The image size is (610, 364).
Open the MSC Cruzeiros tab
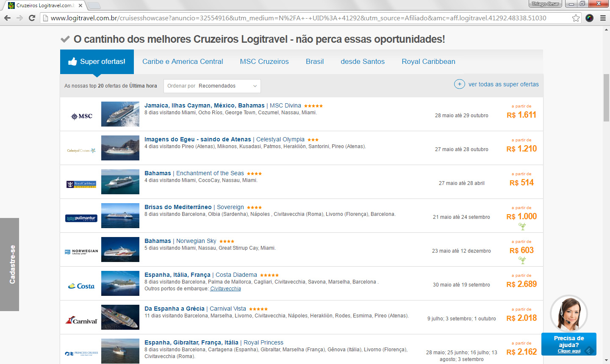pos(264,61)
